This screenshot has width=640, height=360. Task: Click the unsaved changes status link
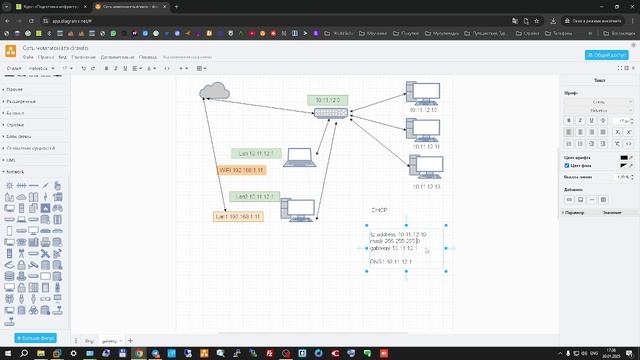point(187,58)
